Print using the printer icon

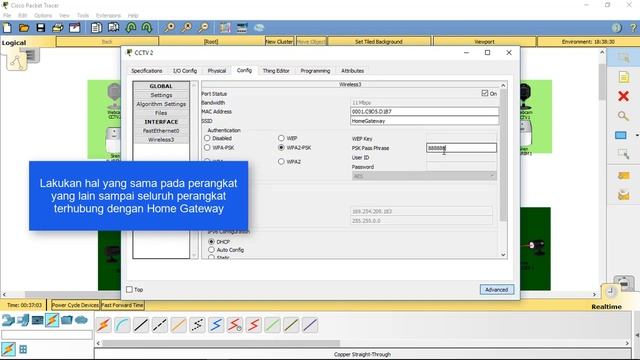[58, 28]
